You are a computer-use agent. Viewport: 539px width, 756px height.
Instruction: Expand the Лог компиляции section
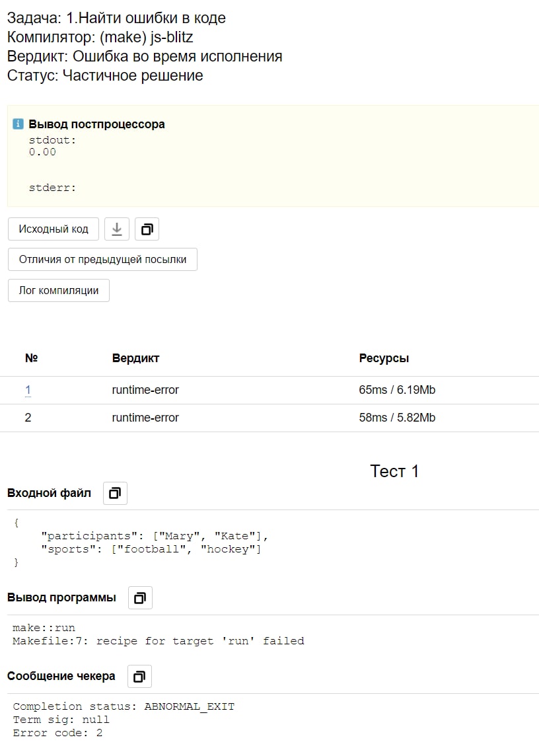coord(59,290)
